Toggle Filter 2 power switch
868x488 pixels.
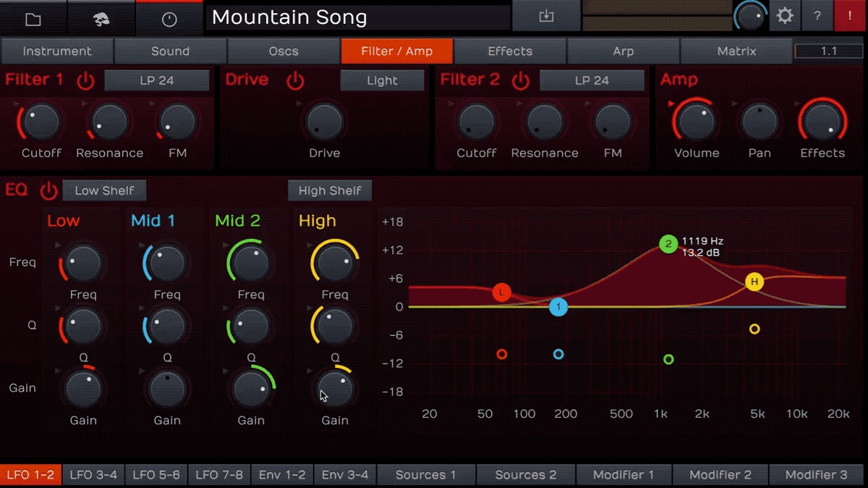point(521,80)
